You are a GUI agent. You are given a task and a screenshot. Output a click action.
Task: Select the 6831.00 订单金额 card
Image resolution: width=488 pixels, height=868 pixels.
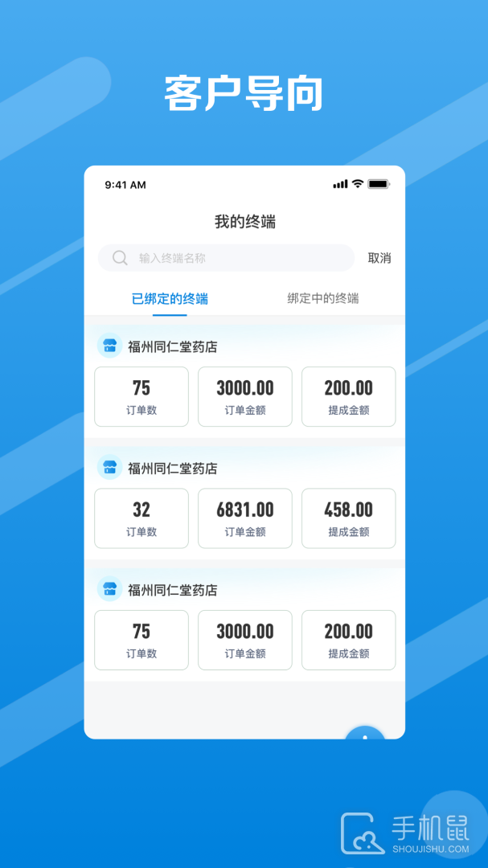coord(245,518)
